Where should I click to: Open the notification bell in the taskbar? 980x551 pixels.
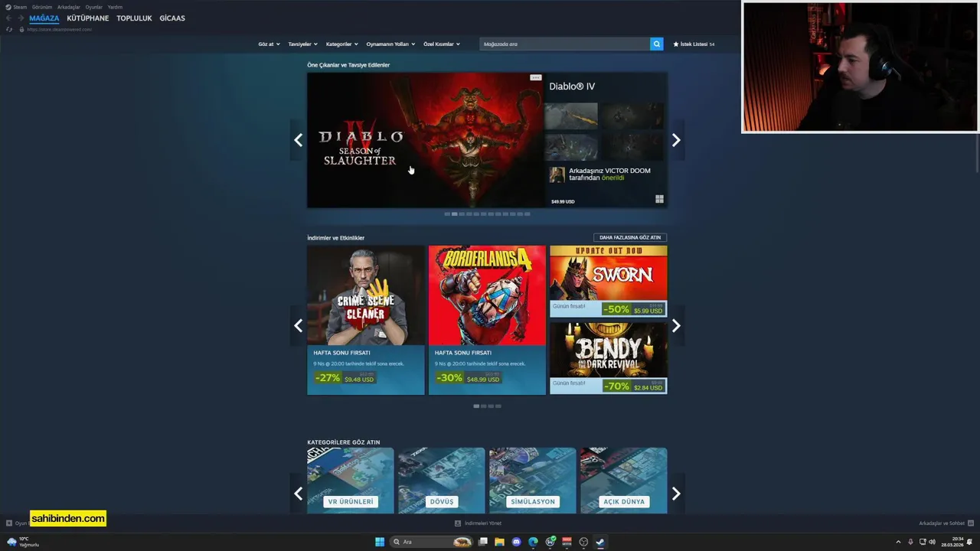coord(971,542)
